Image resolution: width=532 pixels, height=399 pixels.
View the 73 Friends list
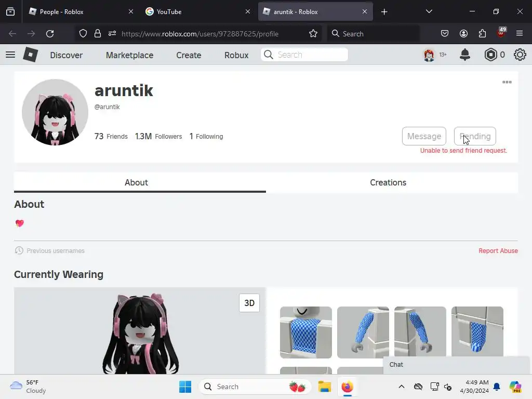(x=111, y=137)
